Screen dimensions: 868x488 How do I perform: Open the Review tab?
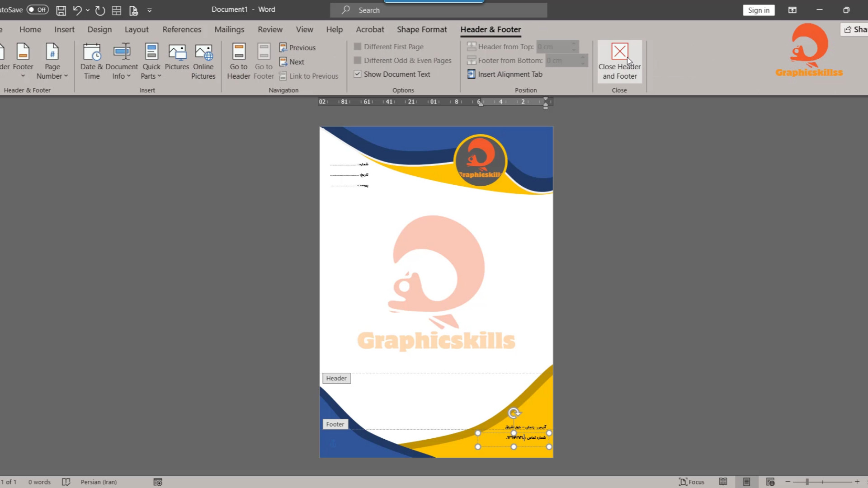pos(270,29)
